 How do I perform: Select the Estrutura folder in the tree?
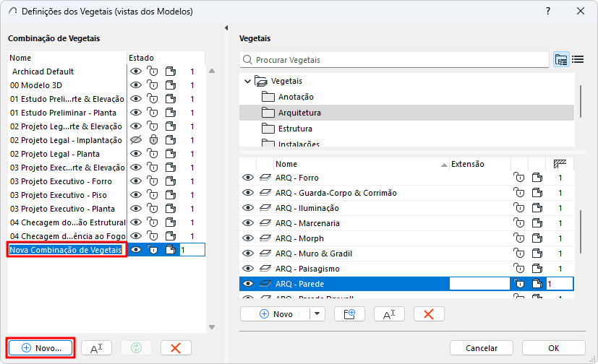(x=295, y=129)
